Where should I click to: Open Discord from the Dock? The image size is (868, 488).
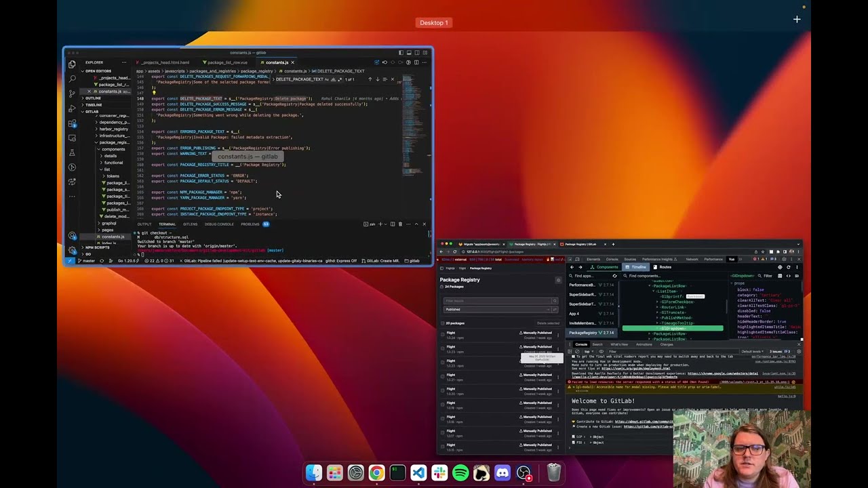(502, 472)
